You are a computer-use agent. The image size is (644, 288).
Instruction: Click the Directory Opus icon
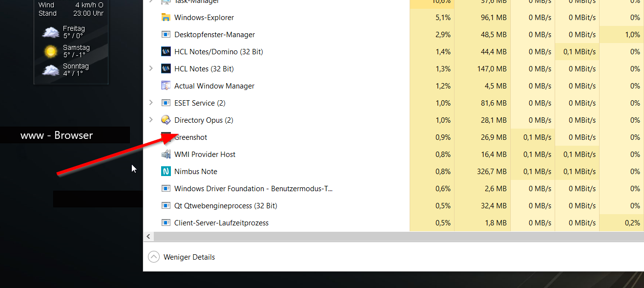point(166,120)
